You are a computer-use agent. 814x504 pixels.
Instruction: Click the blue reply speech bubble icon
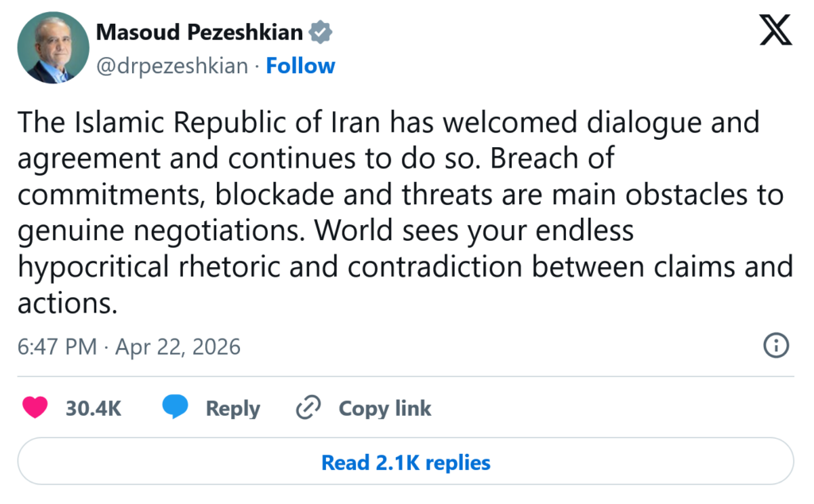[175, 408]
